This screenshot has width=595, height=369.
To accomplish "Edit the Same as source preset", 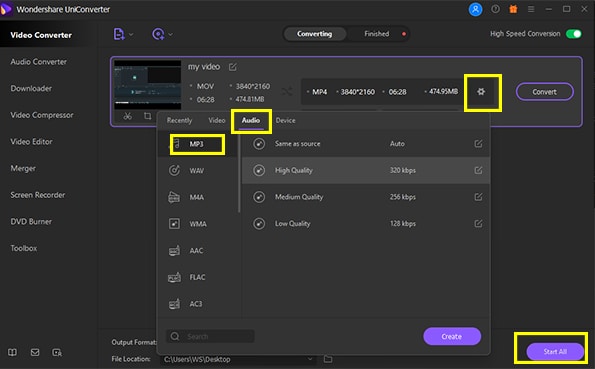I will pos(478,144).
